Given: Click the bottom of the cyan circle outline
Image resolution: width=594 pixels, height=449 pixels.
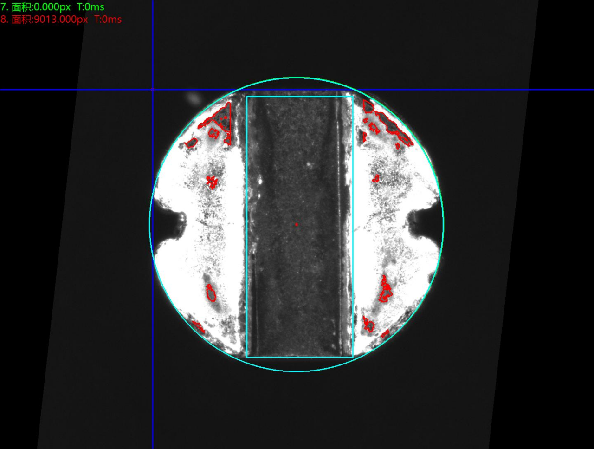Looking at the screenshot, I should [297, 371].
